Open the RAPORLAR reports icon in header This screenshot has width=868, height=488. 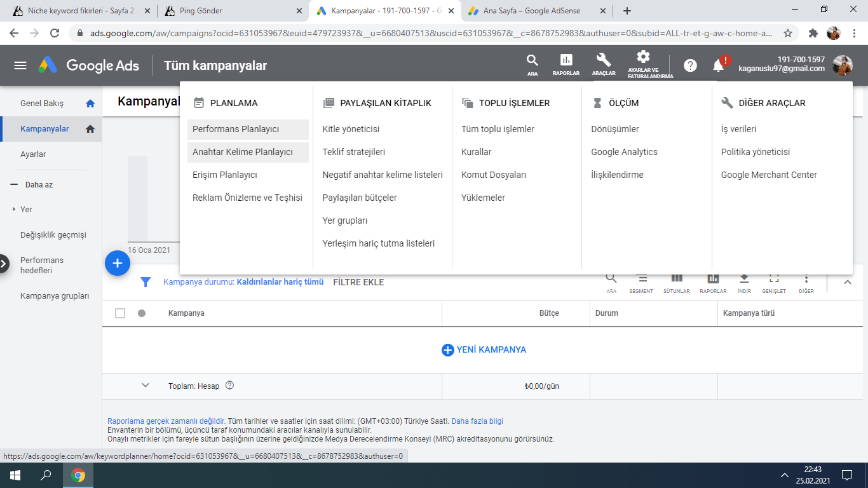[x=566, y=65]
